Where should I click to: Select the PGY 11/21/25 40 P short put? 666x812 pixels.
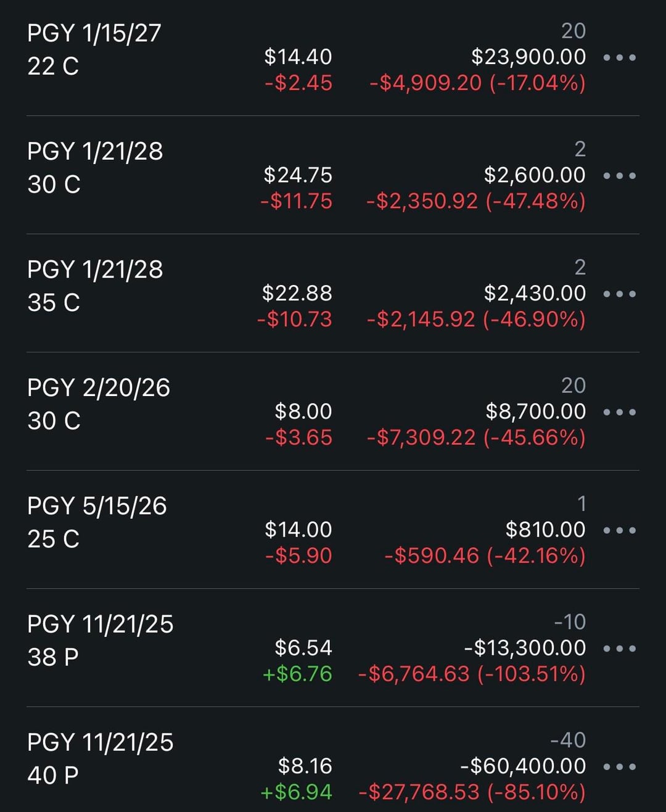(x=100, y=759)
